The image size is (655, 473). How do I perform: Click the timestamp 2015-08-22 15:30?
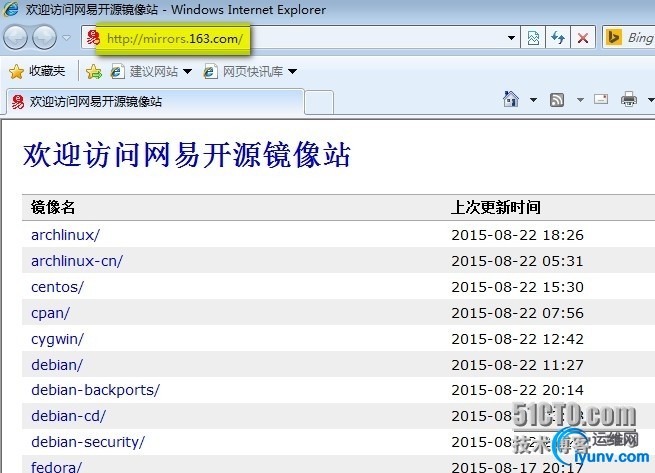coord(517,287)
